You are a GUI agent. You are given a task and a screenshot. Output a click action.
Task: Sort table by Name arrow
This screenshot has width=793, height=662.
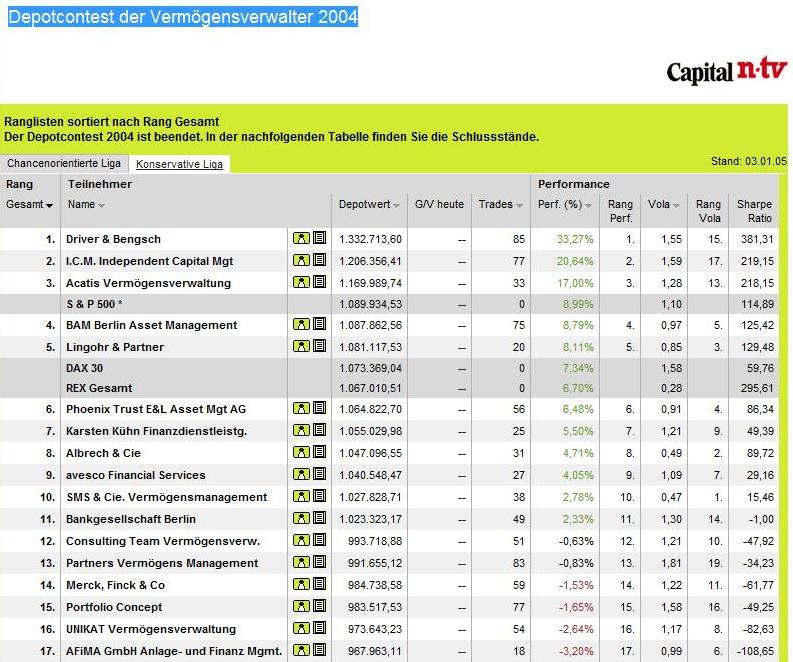pyautogui.click(x=102, y=205)
